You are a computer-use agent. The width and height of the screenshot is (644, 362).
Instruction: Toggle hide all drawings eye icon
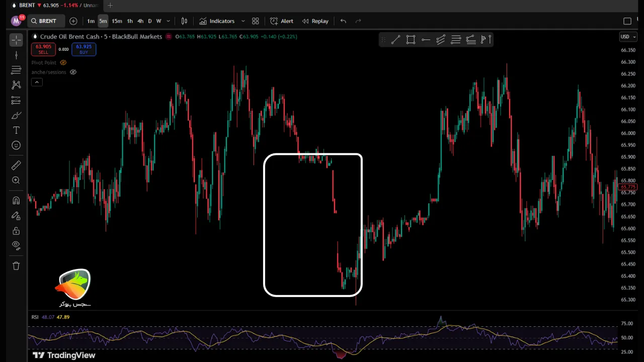pyautogui.click(x=16, y=245)
